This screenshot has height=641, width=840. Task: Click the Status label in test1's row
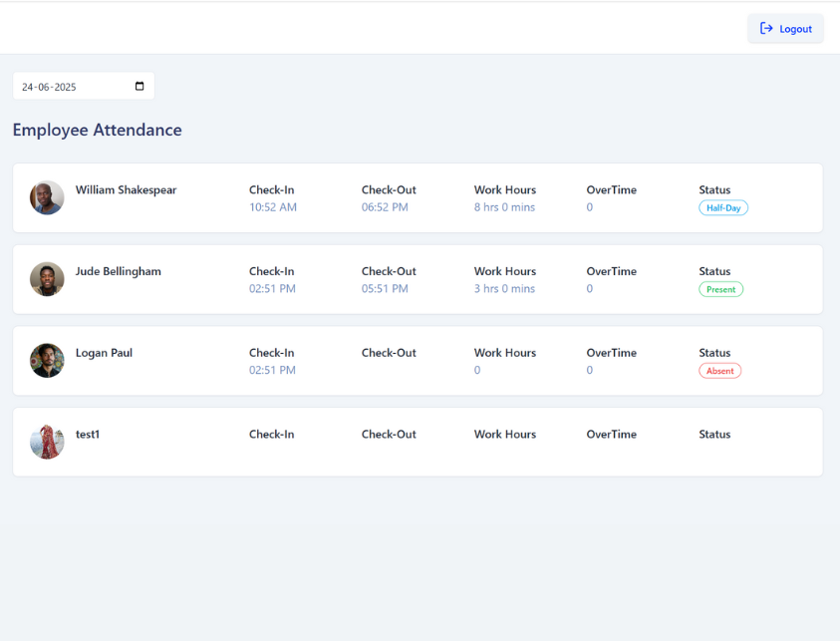click(x=714, y=434)
